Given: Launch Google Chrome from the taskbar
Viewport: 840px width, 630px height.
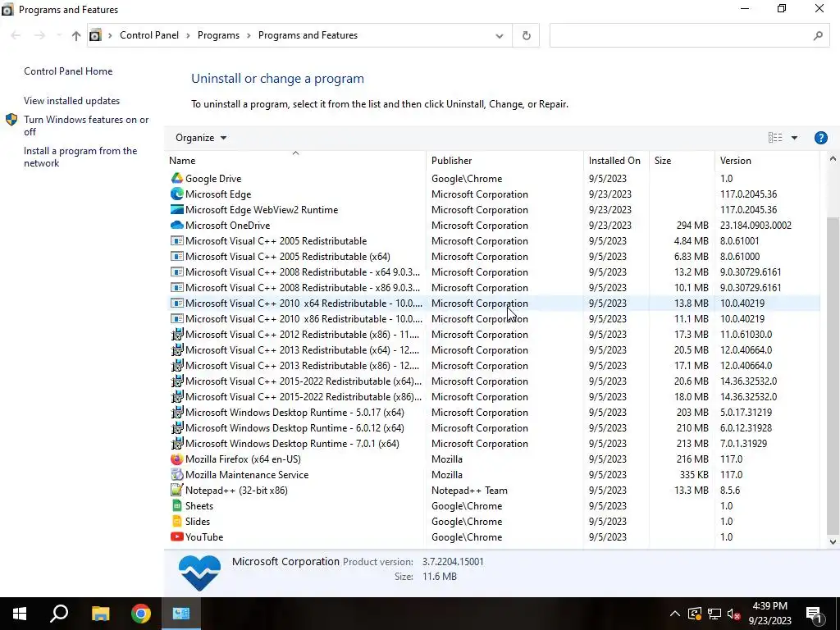Looking at the screenshot, I should [x=141, y=614].
